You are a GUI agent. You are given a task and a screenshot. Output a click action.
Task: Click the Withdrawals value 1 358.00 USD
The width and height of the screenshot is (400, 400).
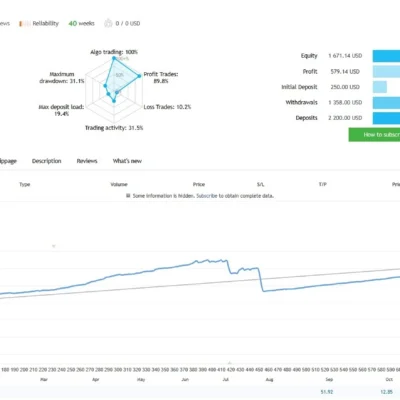[345, 103]
